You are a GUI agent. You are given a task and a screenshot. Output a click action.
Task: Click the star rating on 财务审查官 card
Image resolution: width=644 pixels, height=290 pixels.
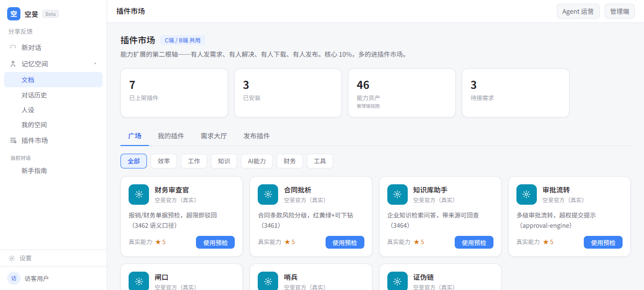click(x=160, y=242)
